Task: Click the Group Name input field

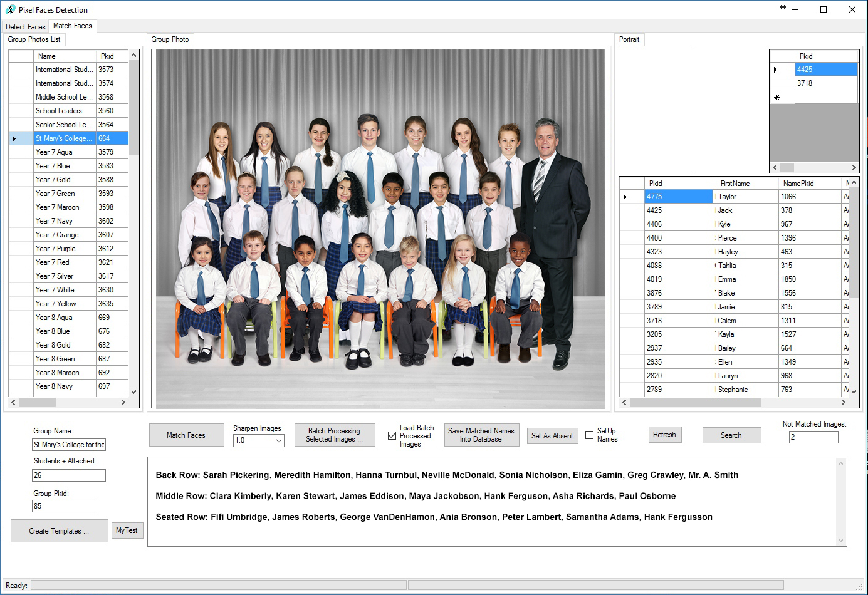Action: 69,445
